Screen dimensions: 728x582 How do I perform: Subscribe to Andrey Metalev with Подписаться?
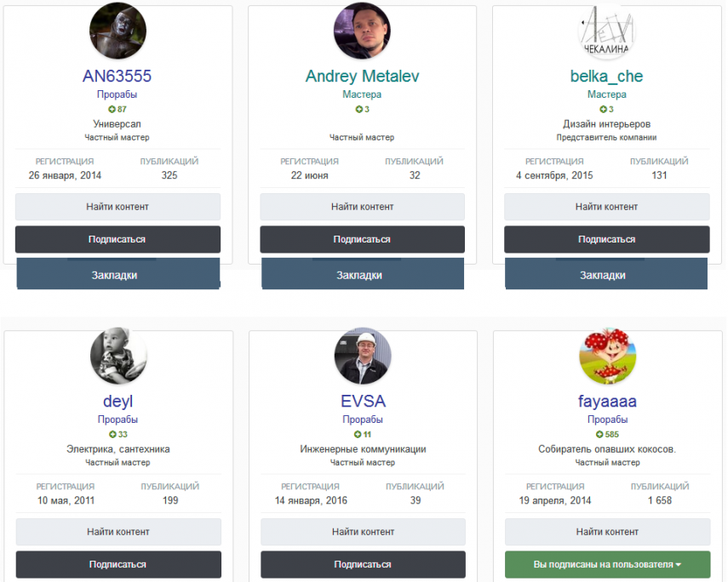[362, 239]
